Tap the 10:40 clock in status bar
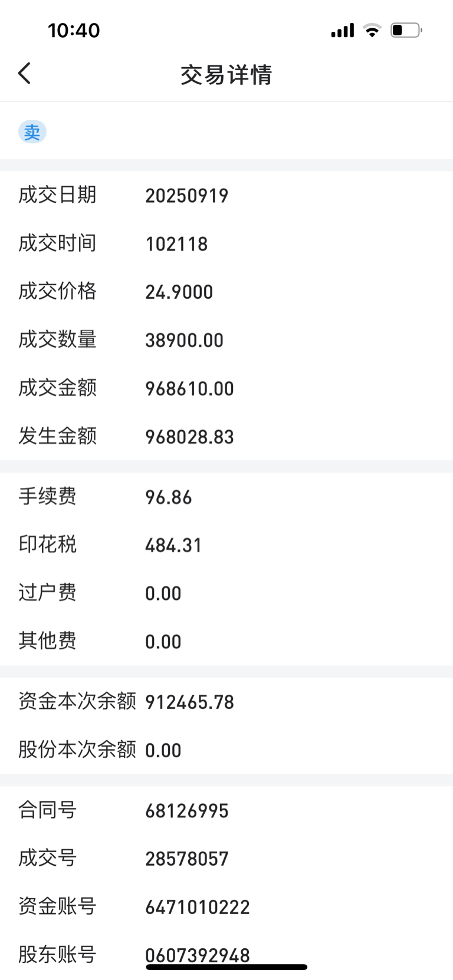453x980 pixels. (x=74, y=30)
